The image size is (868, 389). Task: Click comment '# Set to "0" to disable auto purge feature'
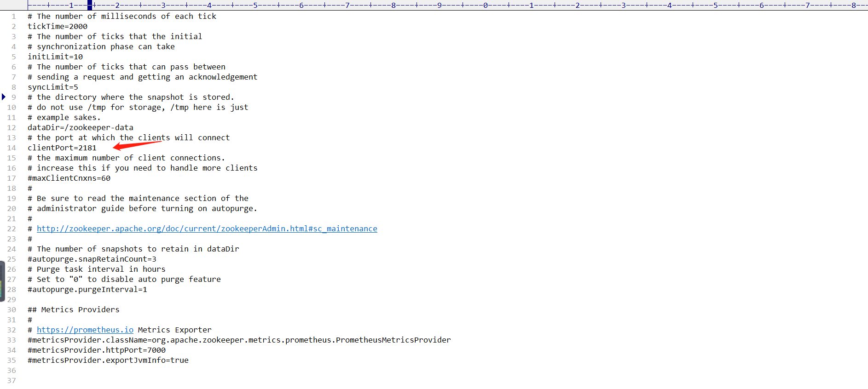(124, 279)
